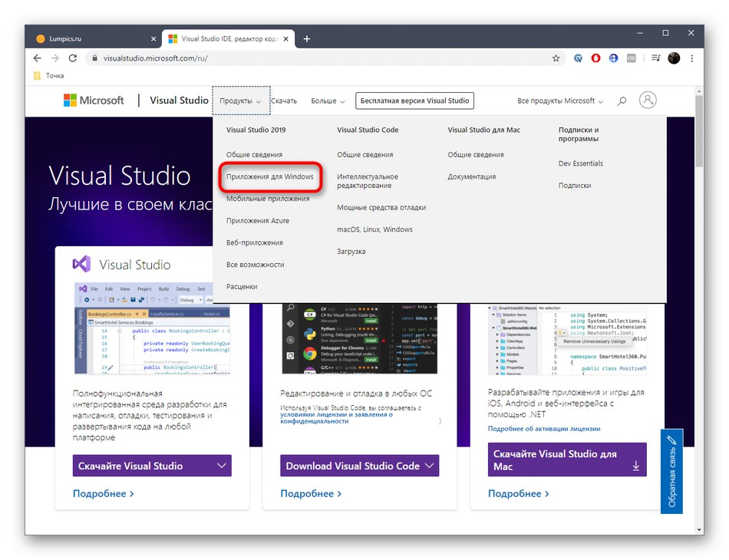Click the Visual Studio brand link

pos(179,100)
